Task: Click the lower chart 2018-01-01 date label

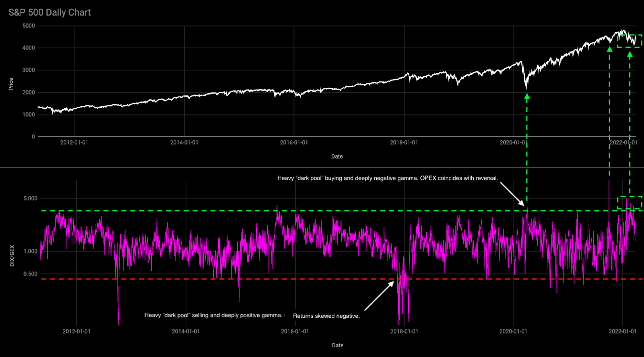Action: point(404,331)
